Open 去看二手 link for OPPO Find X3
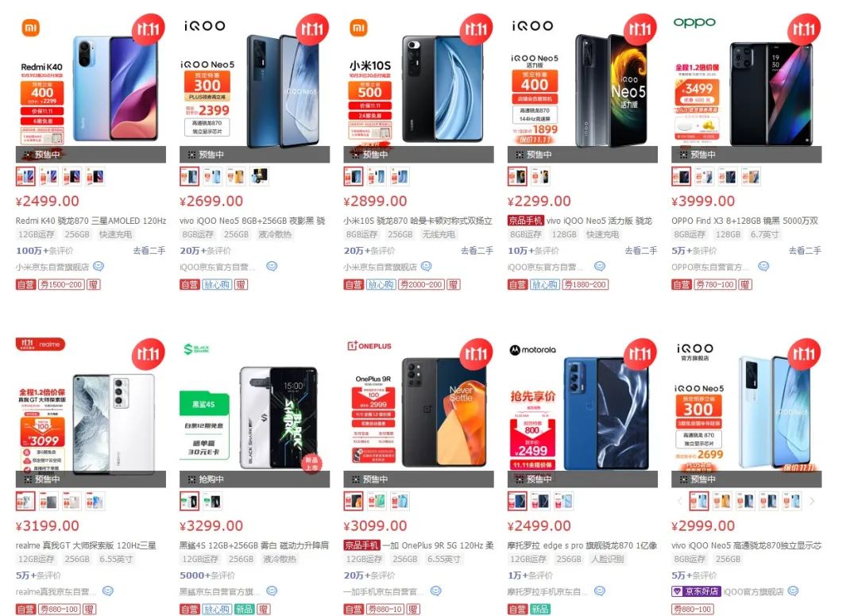The width and height of the screenshot is (858, 616). click(x=805, y=251)
